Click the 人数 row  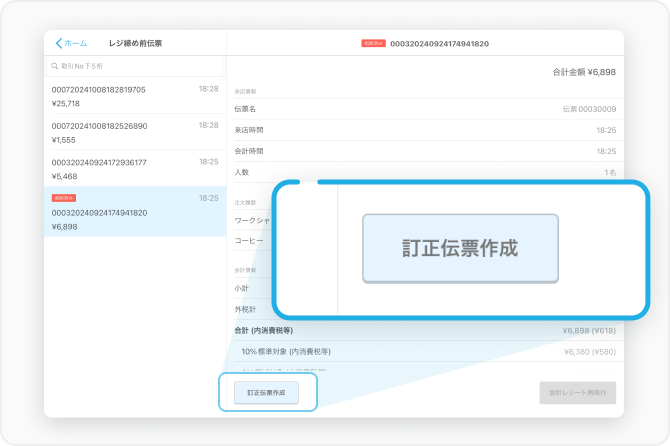[x=424, y=172]
